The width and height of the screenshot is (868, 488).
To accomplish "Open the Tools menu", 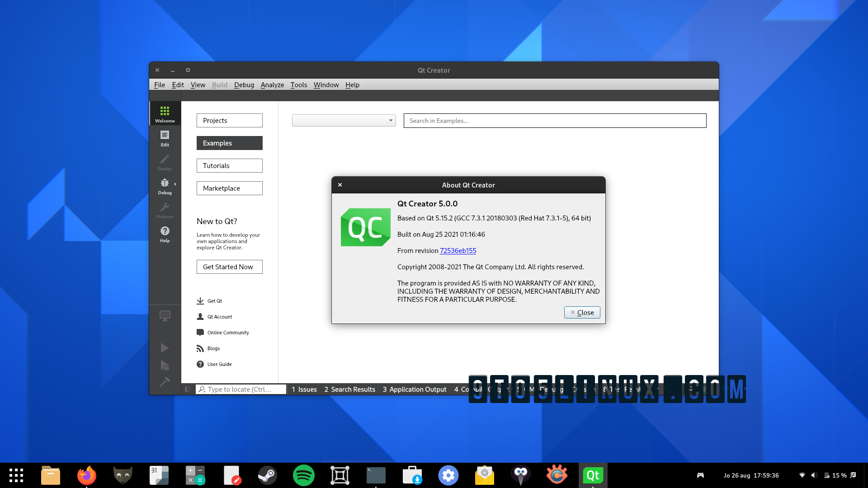I will [298, 84].
